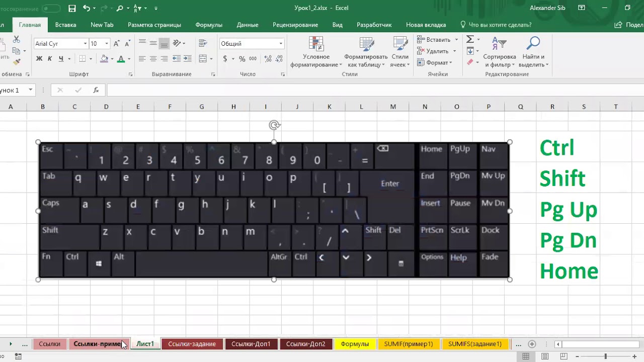Open the Разработчик ribbon tab

click(374, 25)
